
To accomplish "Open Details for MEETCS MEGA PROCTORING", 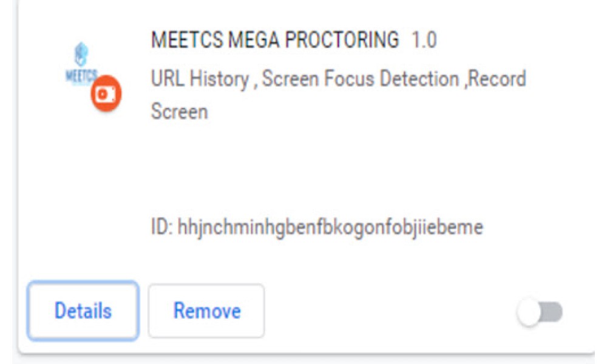I will point(83,311).
